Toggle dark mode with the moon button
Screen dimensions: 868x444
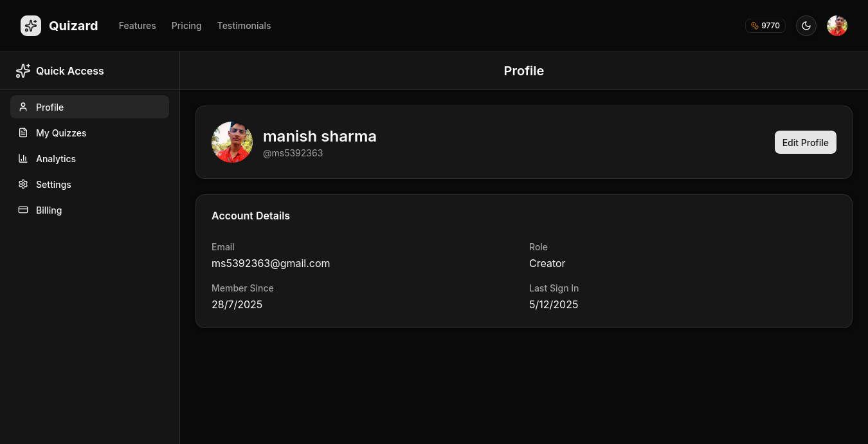[806, 26]
